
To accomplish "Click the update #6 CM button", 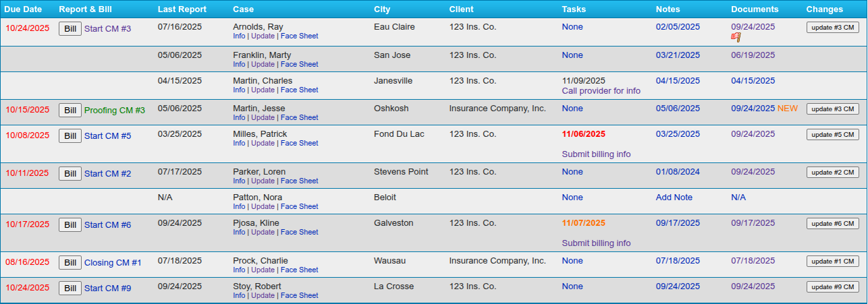I will (x=833, y=224).
